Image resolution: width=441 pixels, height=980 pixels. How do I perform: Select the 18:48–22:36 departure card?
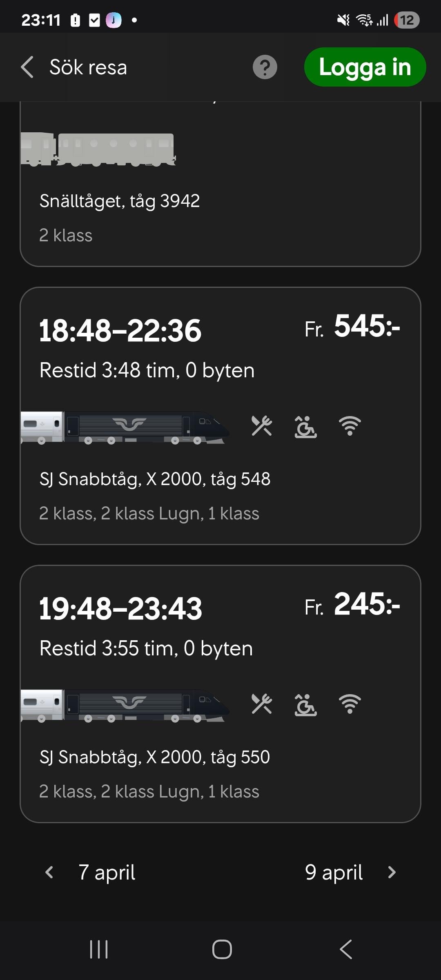(220, 367)
